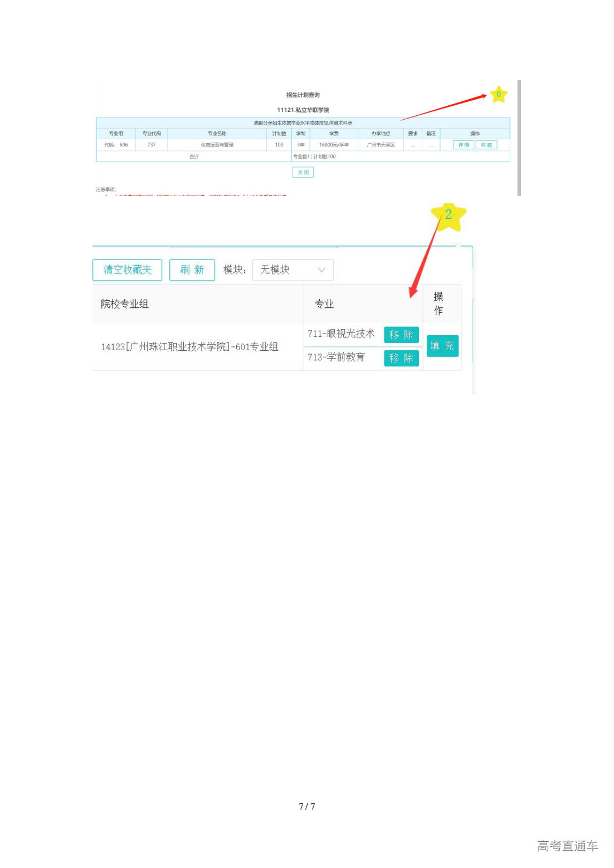Click the 填充 fill button
The height and width of the screenshot is (868, 614).
442,346
